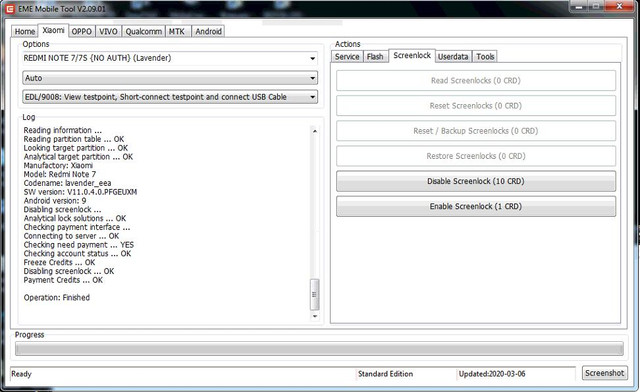The width and height of the screenshot is (640, 392).
Task: Click Enable Screenlock (1 CRD) button
Action: pos(476,206)
